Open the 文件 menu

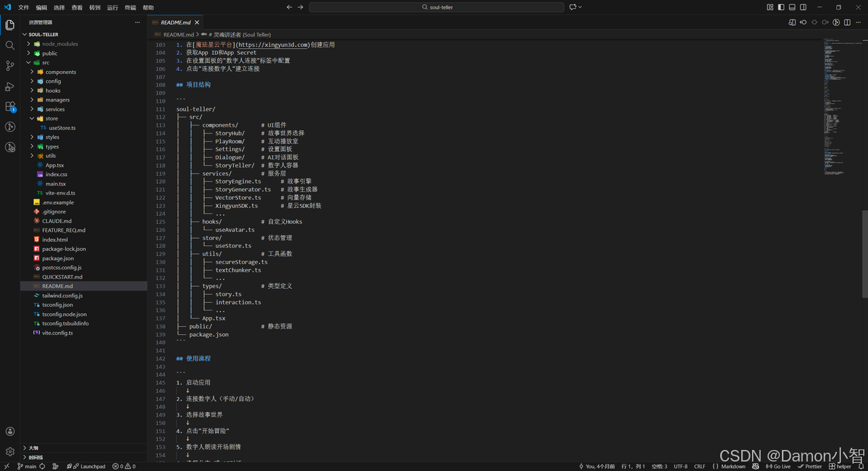pos(24,7)
